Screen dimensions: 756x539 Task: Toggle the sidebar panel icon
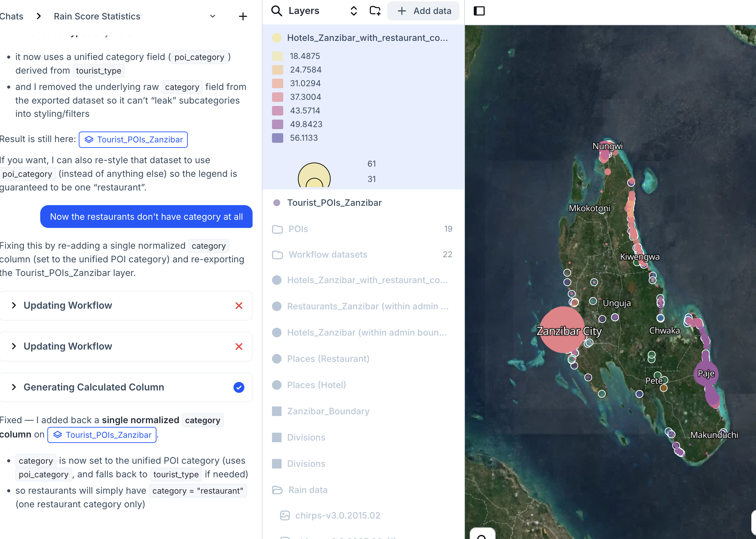[x=479, y=11]
